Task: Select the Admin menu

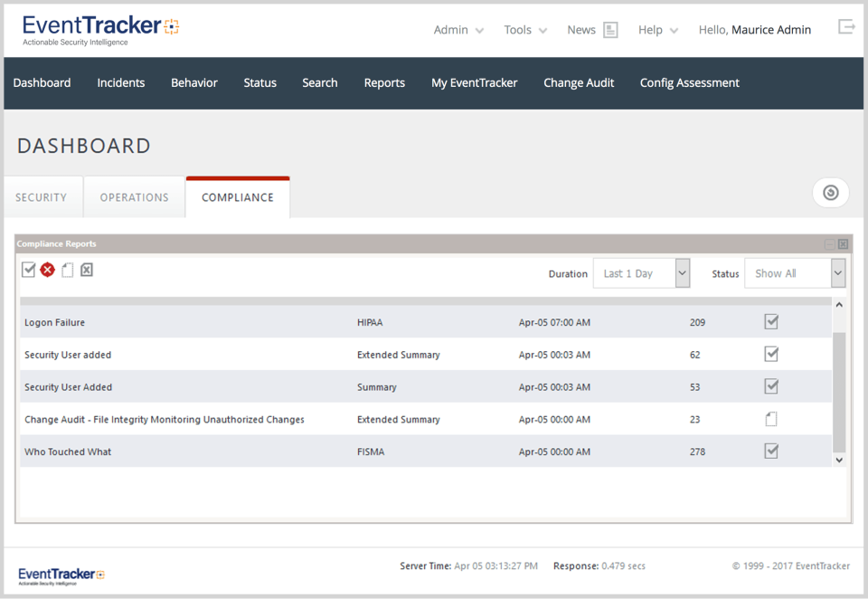Action: pyautogui.click(x=458, y=29)
